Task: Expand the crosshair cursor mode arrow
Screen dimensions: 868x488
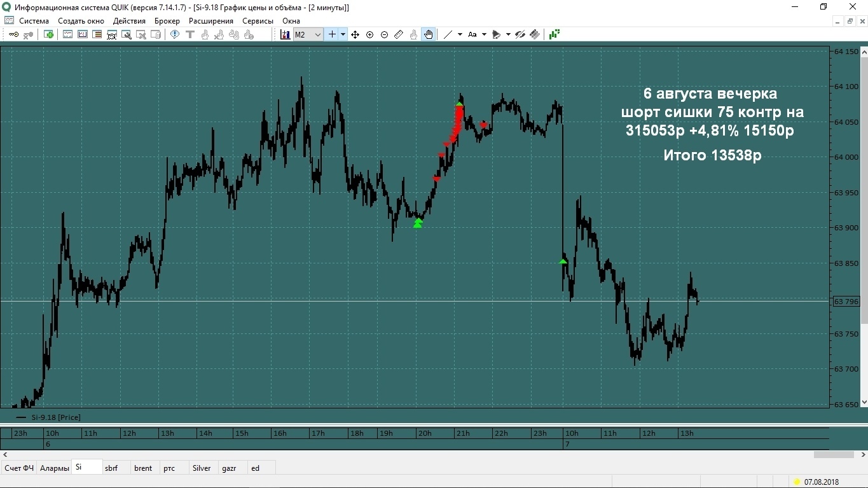Action: [343, 34]
